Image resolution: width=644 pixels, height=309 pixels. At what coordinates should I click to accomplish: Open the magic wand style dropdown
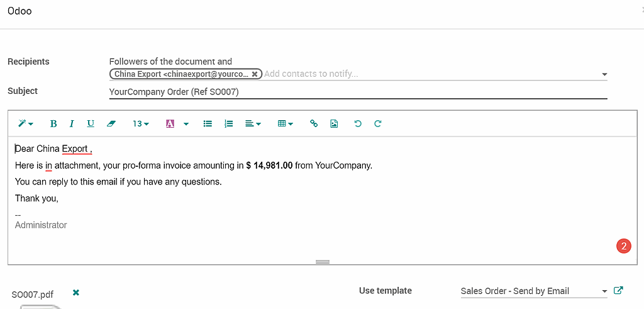(26, 124)
